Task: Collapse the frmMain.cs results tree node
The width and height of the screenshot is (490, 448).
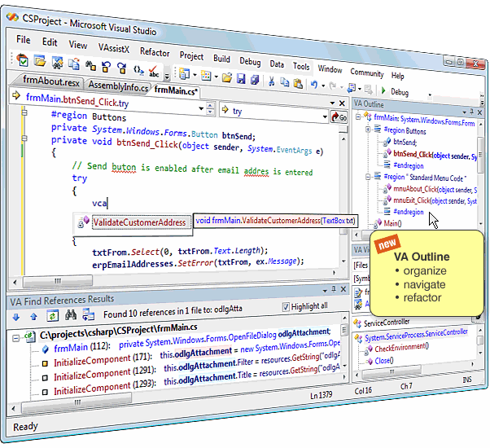Action: (x=15, y=338)
